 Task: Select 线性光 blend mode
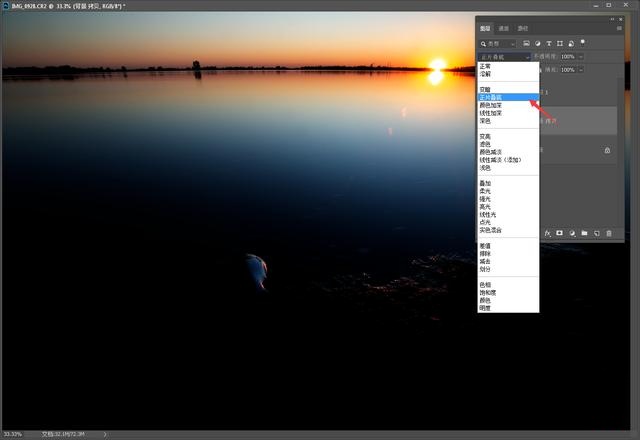(x=508, y=215)
